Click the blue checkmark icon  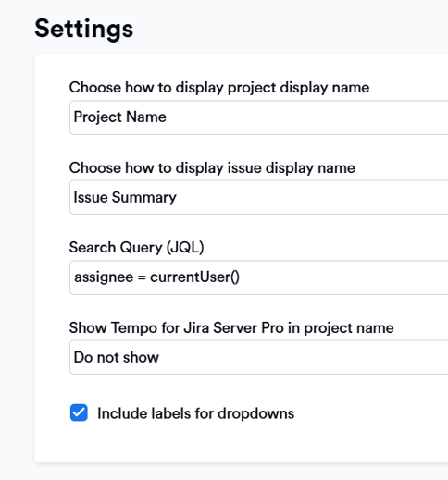79,412
